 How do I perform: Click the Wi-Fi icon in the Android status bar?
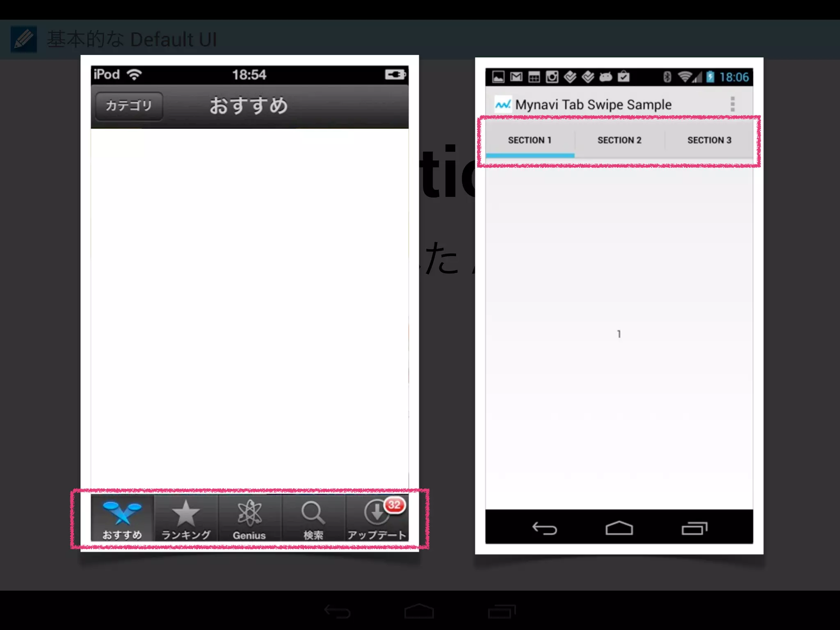[685, 77]
